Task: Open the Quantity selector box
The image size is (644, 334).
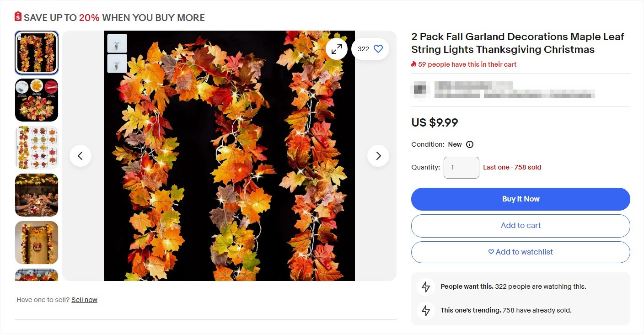Action: pyautogui.click(x=461, y=168)
